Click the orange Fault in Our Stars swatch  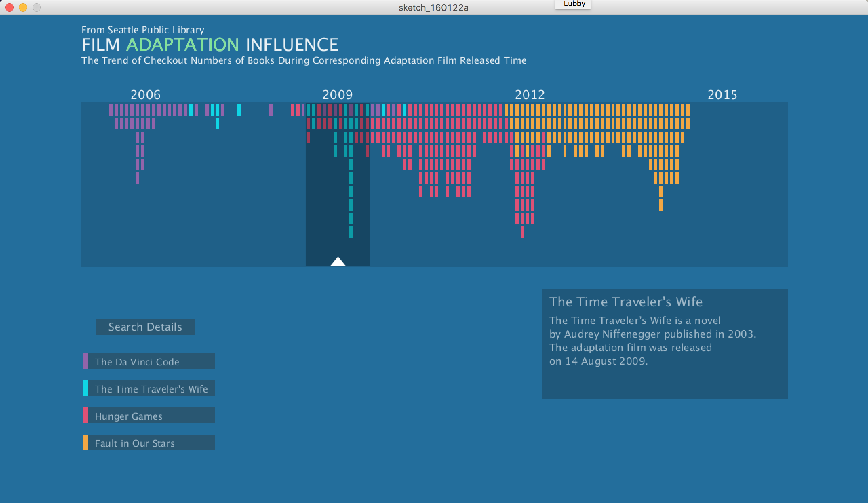click(x=85, y=442)
